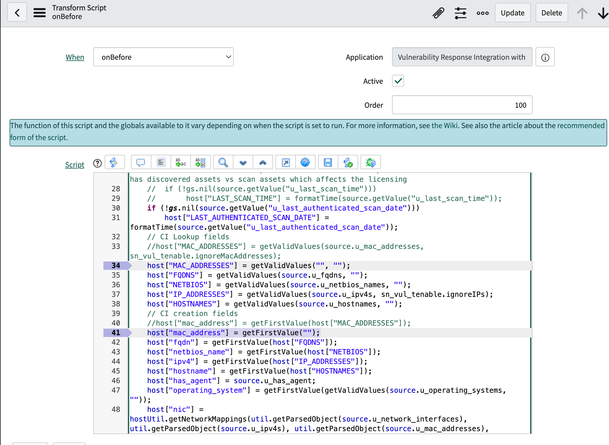Open the script debugger bug icon
This screenshot has width=609, height=445.
(x=371, y=162)
